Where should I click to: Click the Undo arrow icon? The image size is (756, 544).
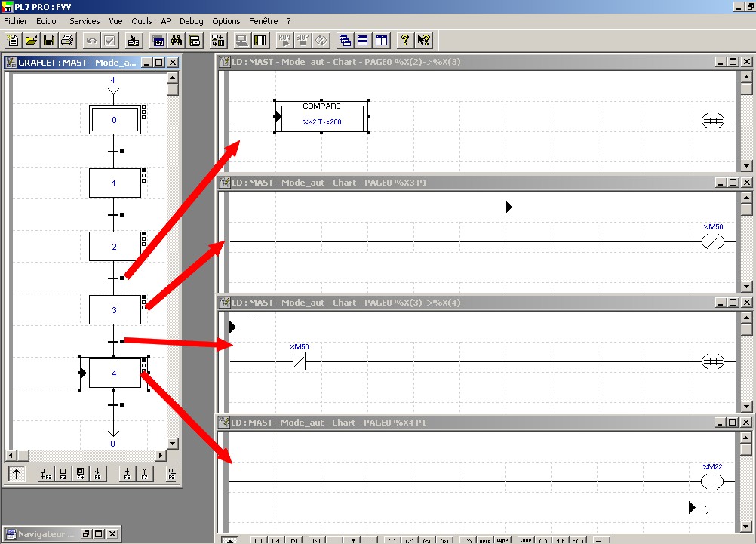91,41
